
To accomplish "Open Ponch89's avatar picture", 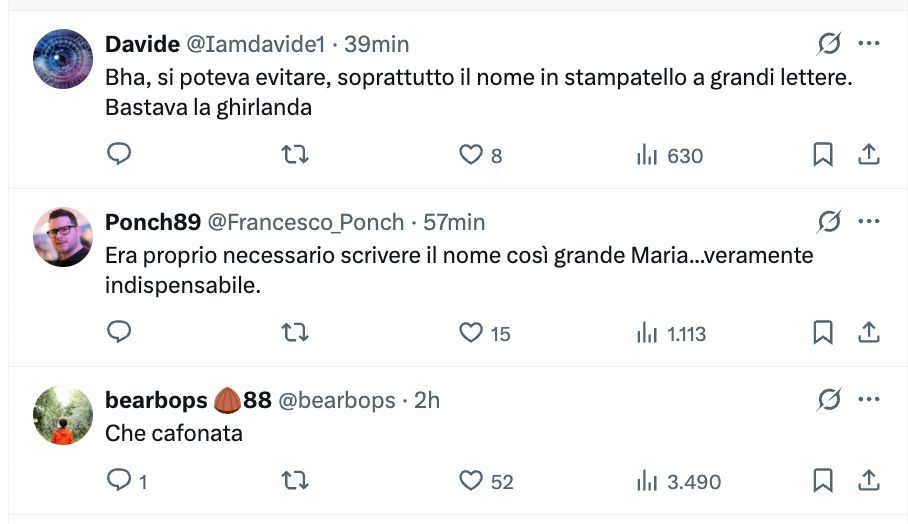I will click(63, 238).
